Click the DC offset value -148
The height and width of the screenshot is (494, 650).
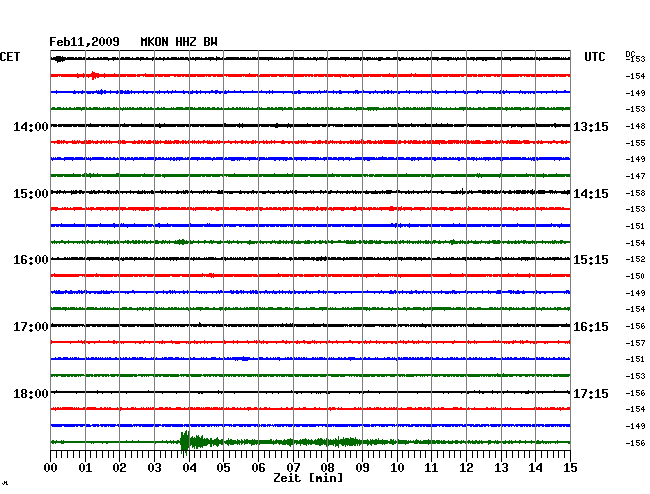635,126
